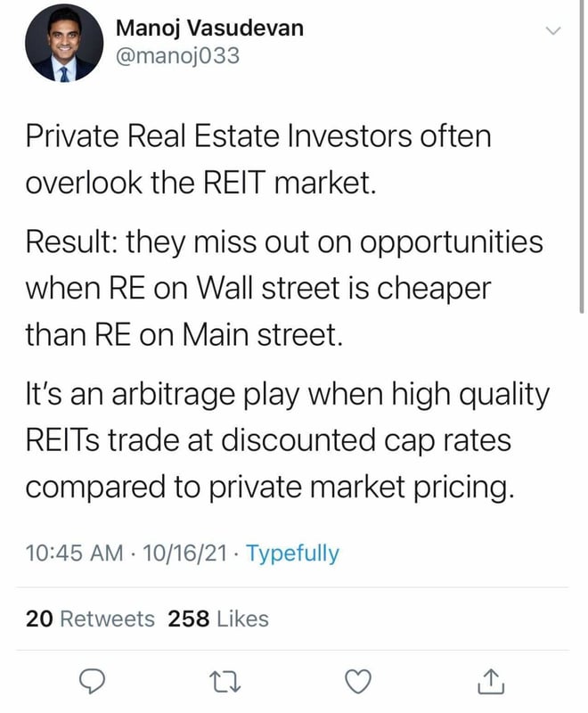
Task: Open Manoj Vasudevan's profile picture
Action: click(64, 43)
